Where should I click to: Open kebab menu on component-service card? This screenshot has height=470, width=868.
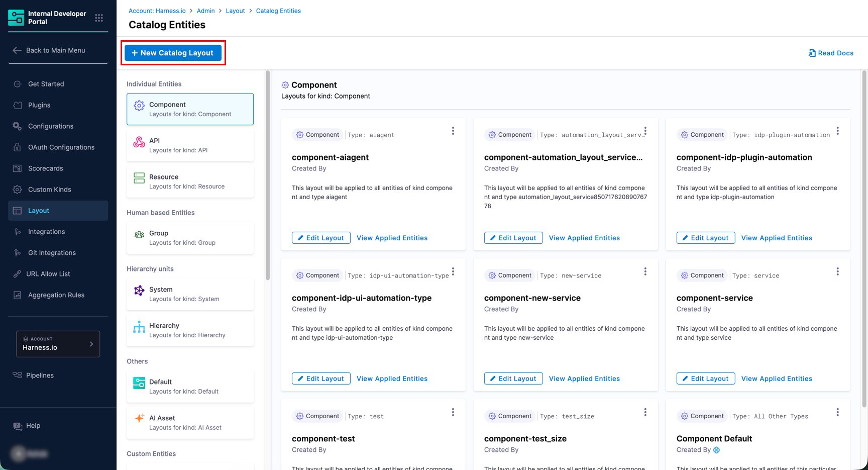[x=837, y=272]
